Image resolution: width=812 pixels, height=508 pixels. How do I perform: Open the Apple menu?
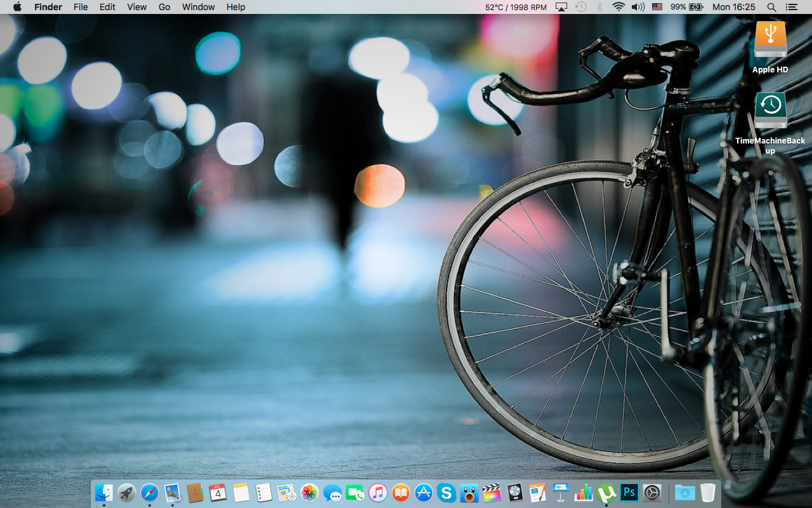[17, 7]
